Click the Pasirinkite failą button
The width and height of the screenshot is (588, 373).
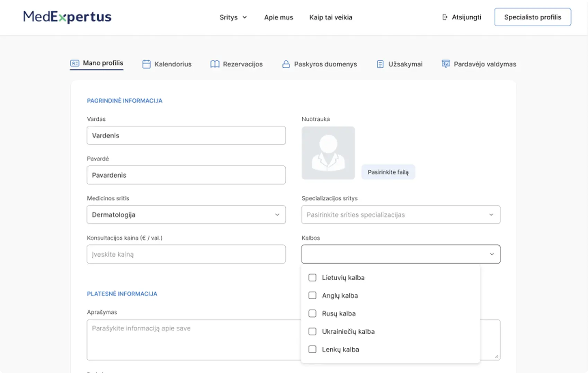388,172
